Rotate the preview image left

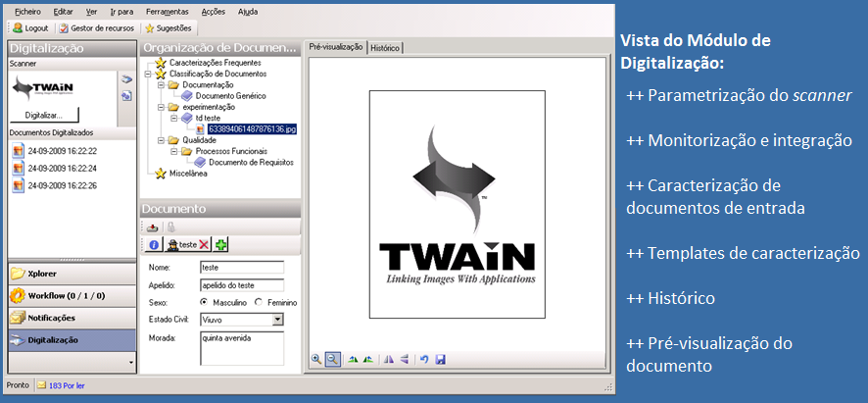point(354,359)
